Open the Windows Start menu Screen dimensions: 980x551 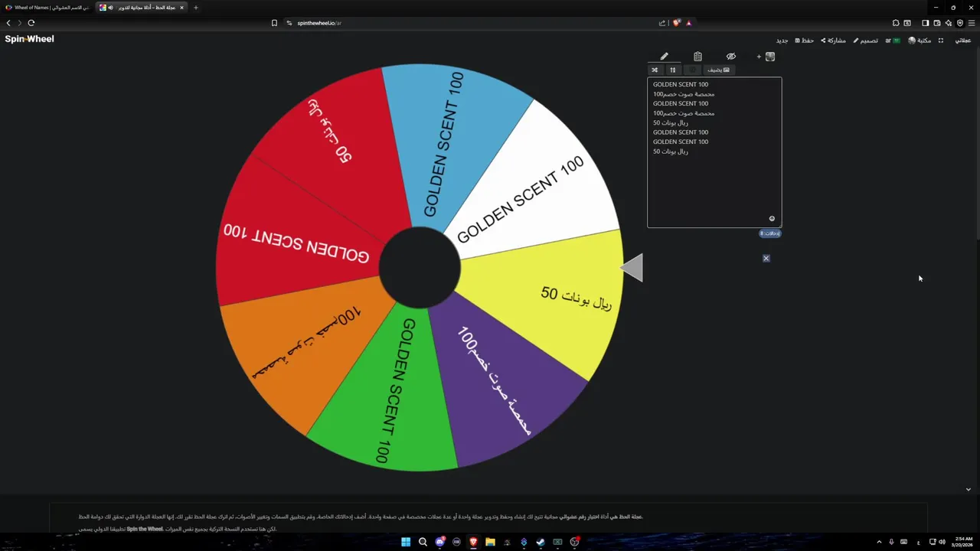[x=406, y=542]
